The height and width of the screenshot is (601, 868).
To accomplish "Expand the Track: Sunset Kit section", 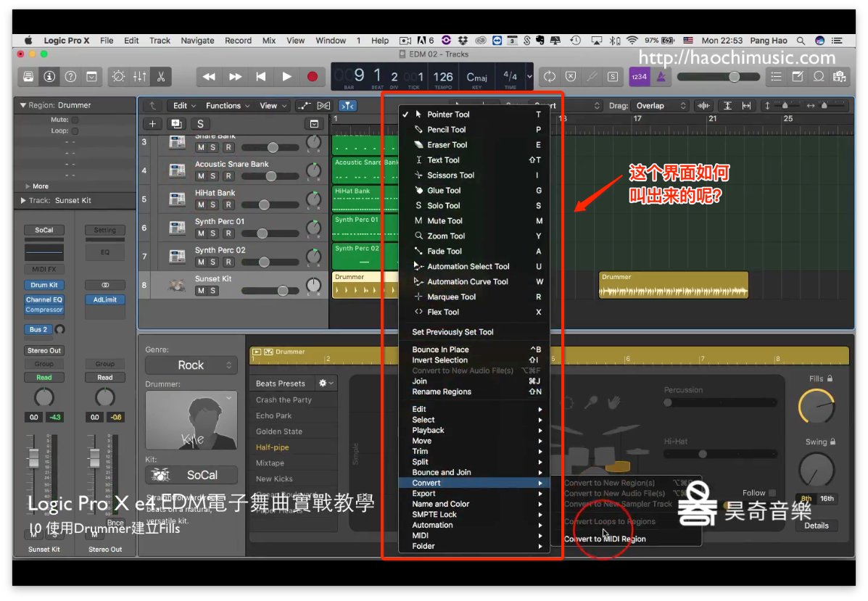I will tap(22, 200).
